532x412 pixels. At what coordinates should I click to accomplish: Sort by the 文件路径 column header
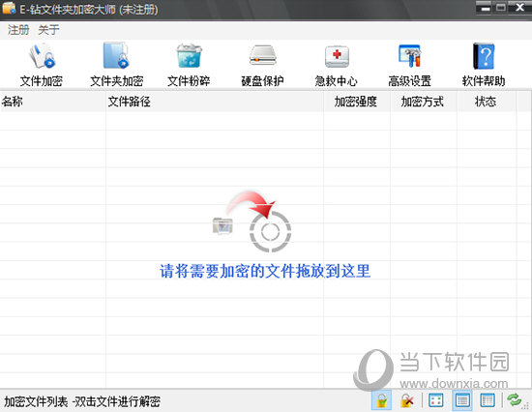(x=215, y=102)
